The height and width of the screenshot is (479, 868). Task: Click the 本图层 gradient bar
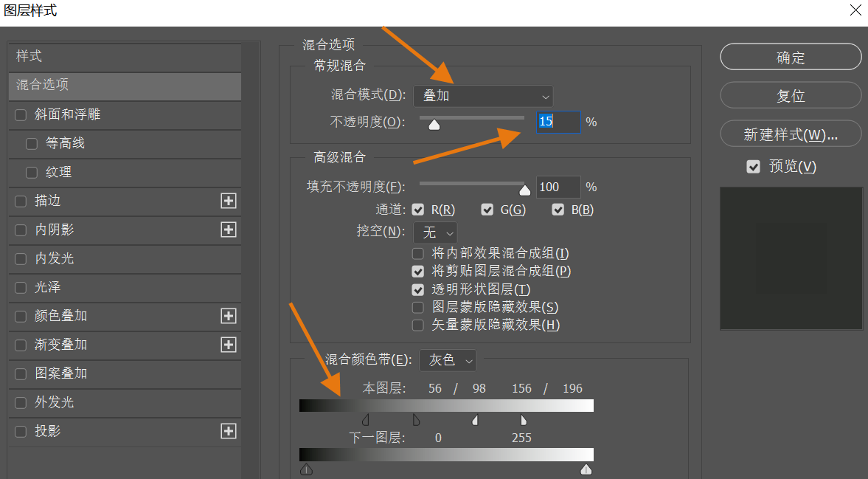click(446, 406)
